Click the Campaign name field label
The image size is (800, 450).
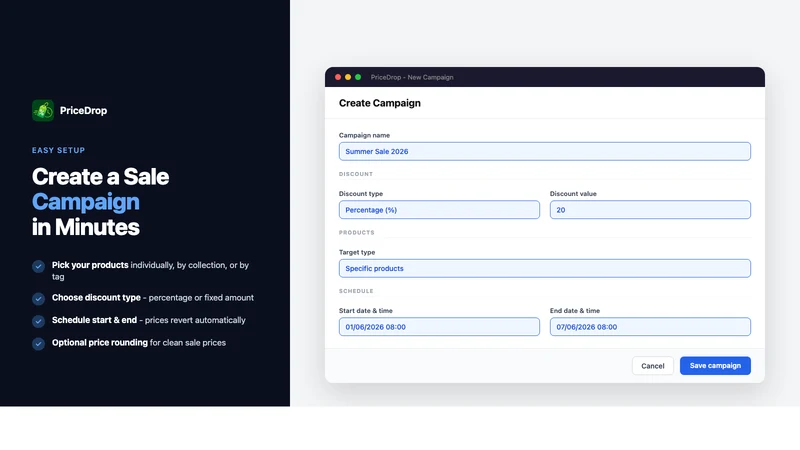pos(364,135)
